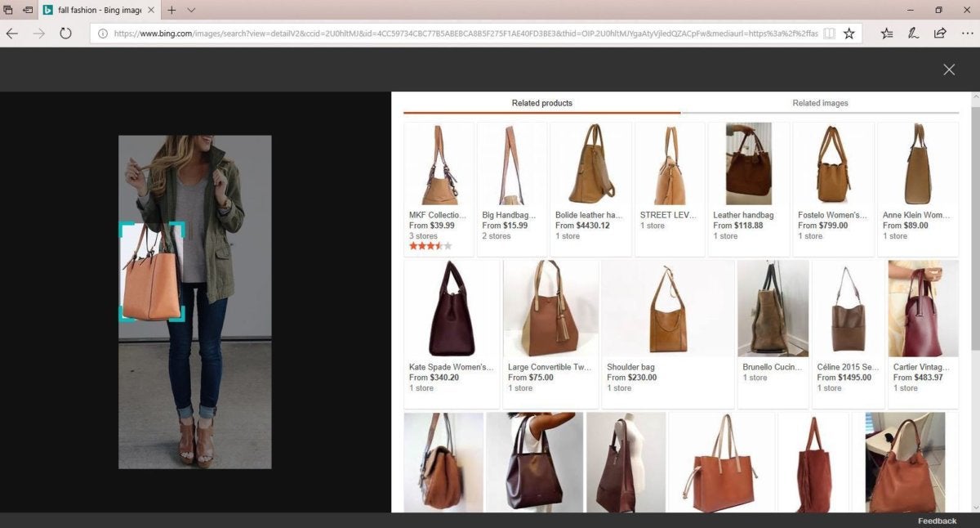This screenshot has height=528, width=980.
Task: Open Cartier Vintage bag image
Action: point(923,308)
